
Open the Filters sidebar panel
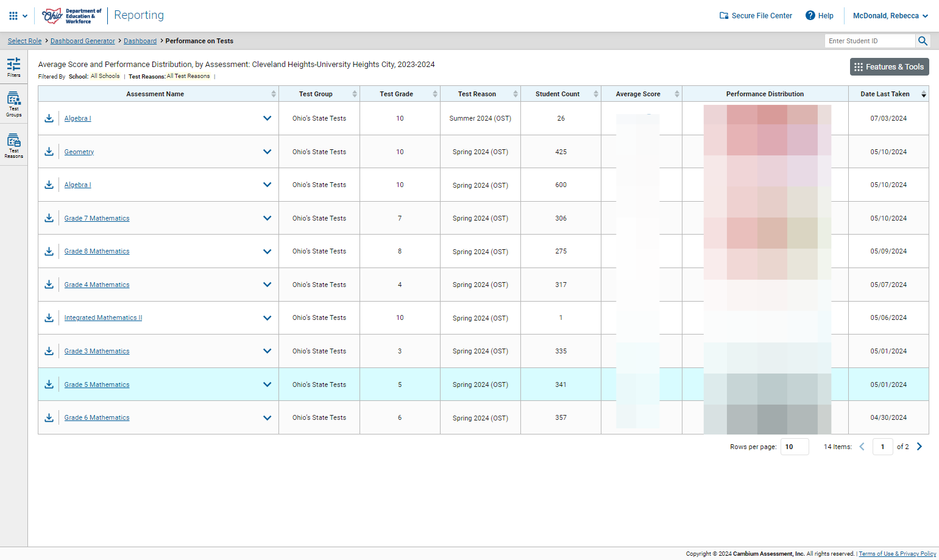13,67
